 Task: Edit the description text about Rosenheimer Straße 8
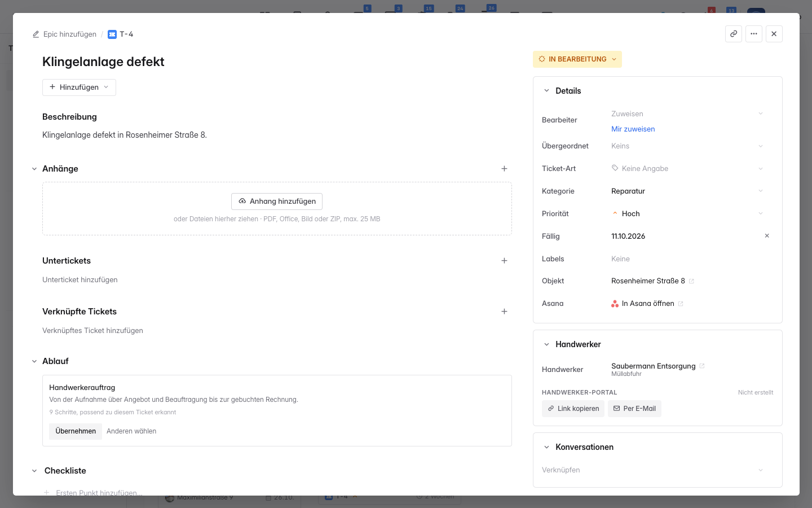point(125,135)
